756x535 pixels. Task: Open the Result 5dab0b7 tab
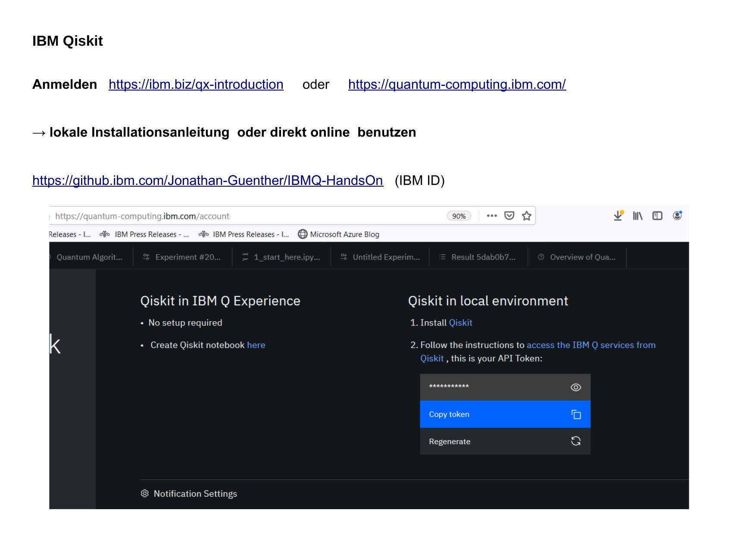click(478, 257)
